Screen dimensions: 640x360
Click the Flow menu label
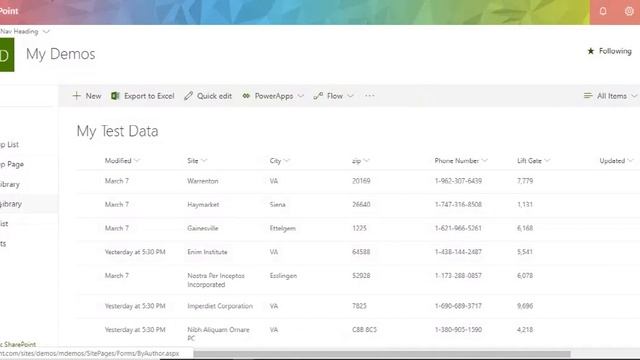(x=335, y=96)
